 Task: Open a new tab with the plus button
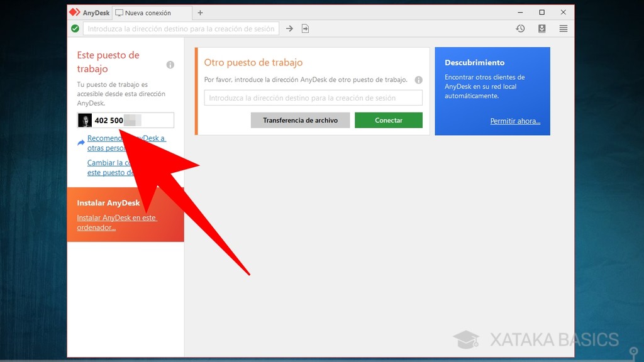[x=200, y=13]
